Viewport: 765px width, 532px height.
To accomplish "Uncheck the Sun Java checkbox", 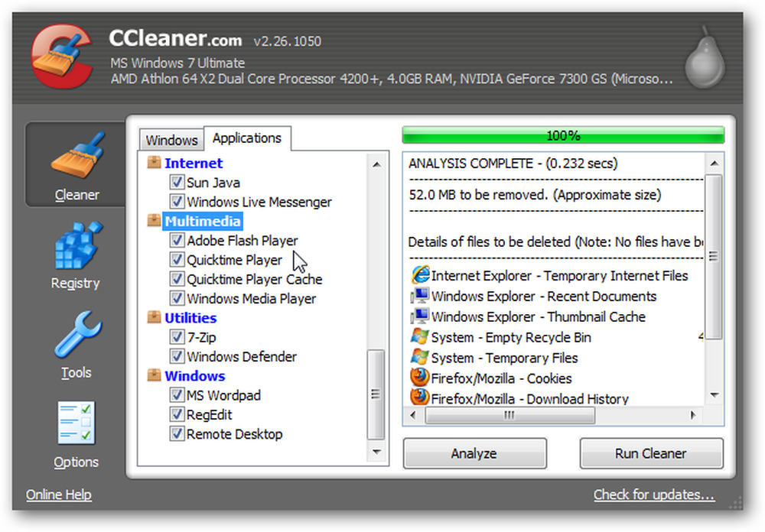I will 177,182.
